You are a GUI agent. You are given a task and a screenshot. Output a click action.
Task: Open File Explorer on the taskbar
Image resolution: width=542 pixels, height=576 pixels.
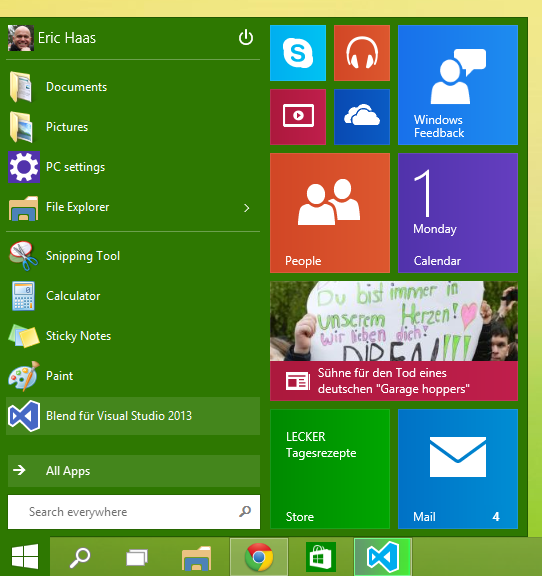197,558
